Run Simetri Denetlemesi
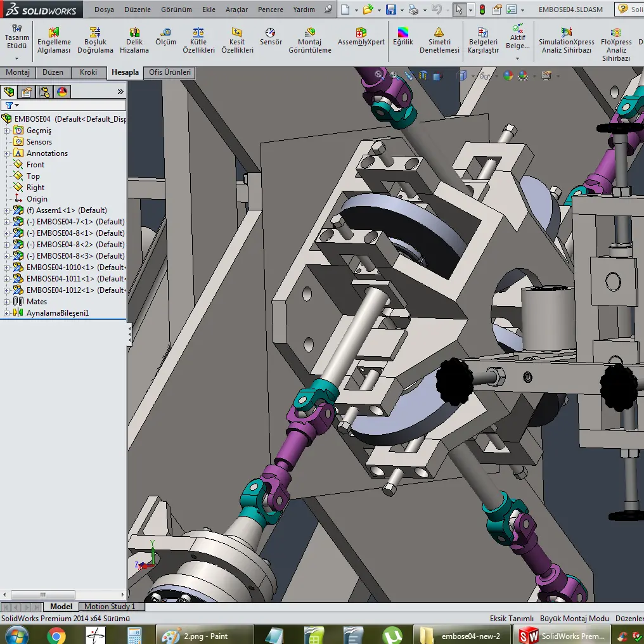 coord(439,41)
